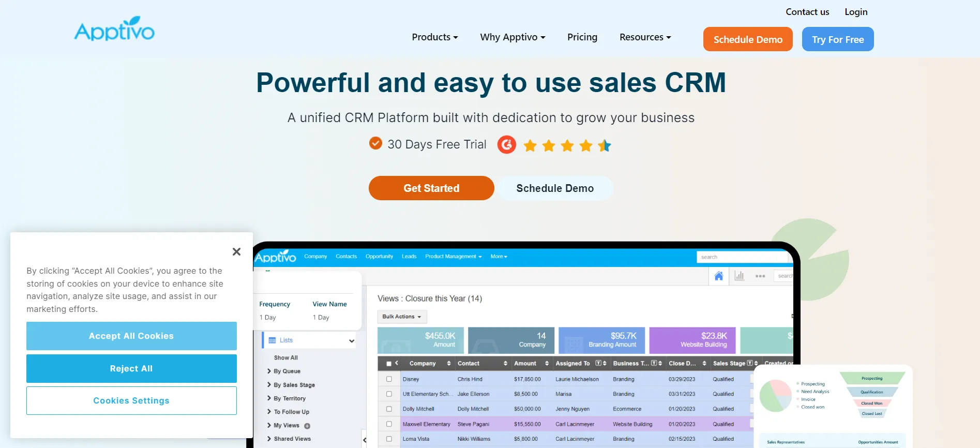The image size is (980, 448).
Task: Click the plus icon next to My Views
Action: click(307, 426)
